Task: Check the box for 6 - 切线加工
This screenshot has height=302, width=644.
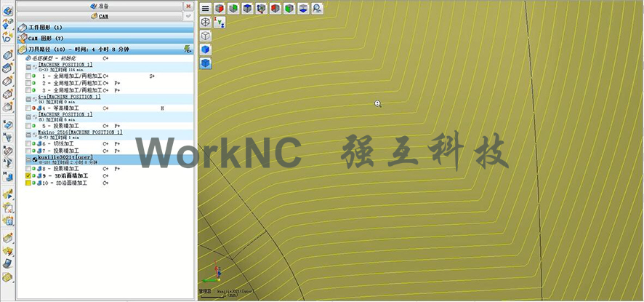Action: click(28, 143)
